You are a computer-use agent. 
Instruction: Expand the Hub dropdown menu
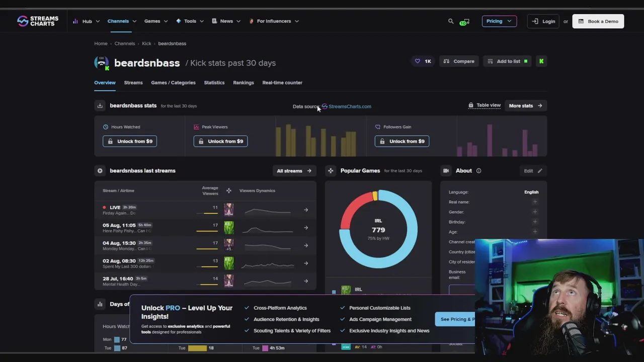point(86,21)
